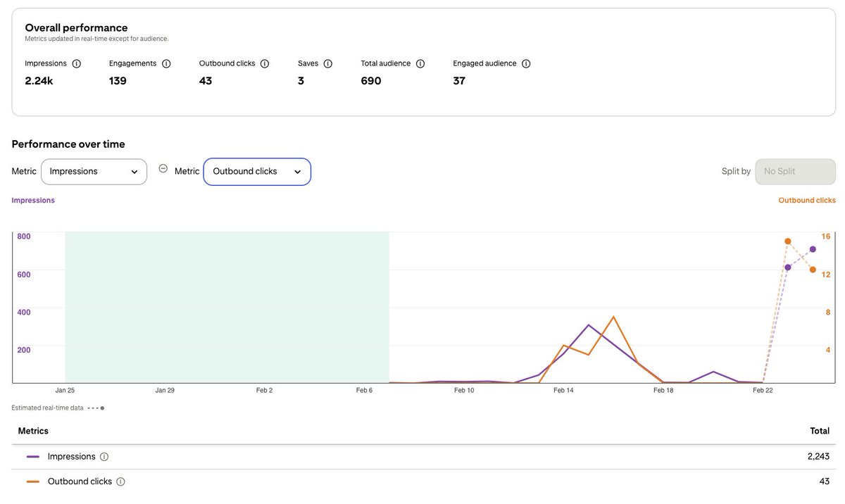Click the 37 engaged audience value
Viewport: 845px width, 504px height.
459,81
